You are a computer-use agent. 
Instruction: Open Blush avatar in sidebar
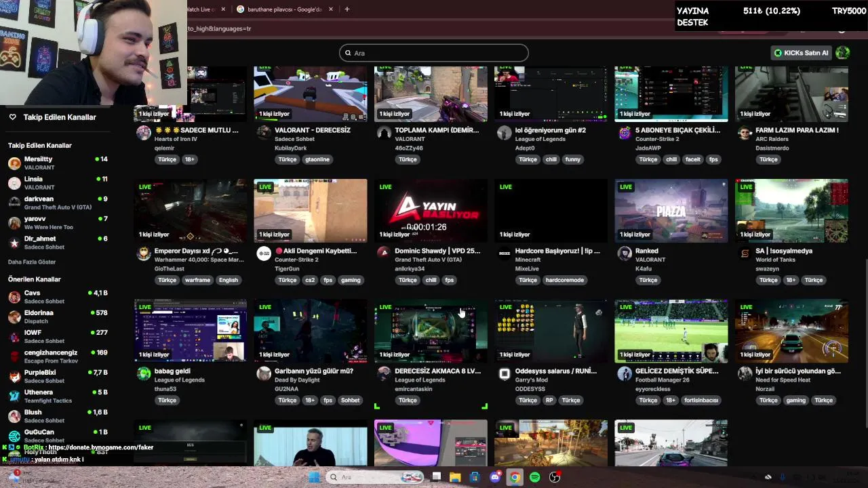point(14,416)
